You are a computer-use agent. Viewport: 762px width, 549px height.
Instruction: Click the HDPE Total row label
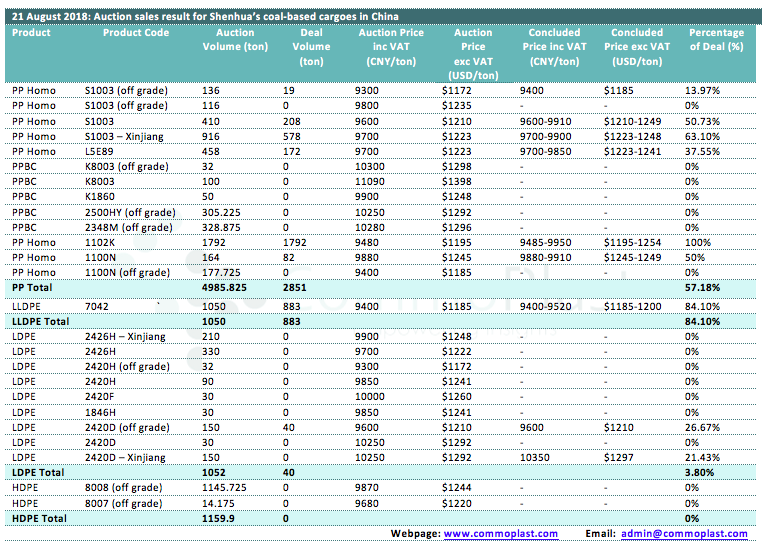[x=38, y=519]
